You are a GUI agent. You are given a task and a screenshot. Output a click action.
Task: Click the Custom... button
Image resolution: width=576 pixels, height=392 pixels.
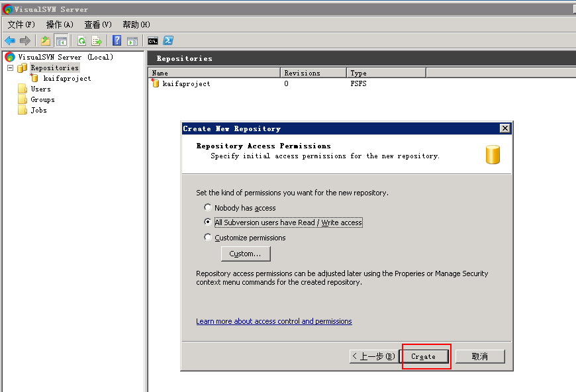[x=246, y=254]
